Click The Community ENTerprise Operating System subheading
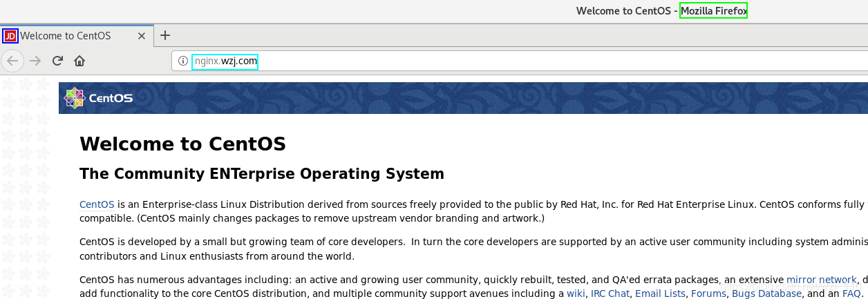This screenshot has height=299, width=868. [x=262, y=173]
